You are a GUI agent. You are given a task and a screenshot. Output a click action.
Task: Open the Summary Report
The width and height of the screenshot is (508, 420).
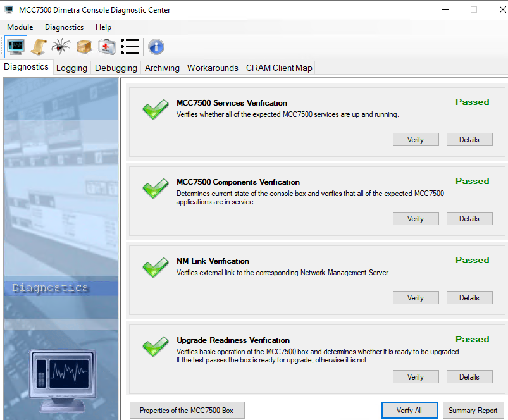click(473, 411)
